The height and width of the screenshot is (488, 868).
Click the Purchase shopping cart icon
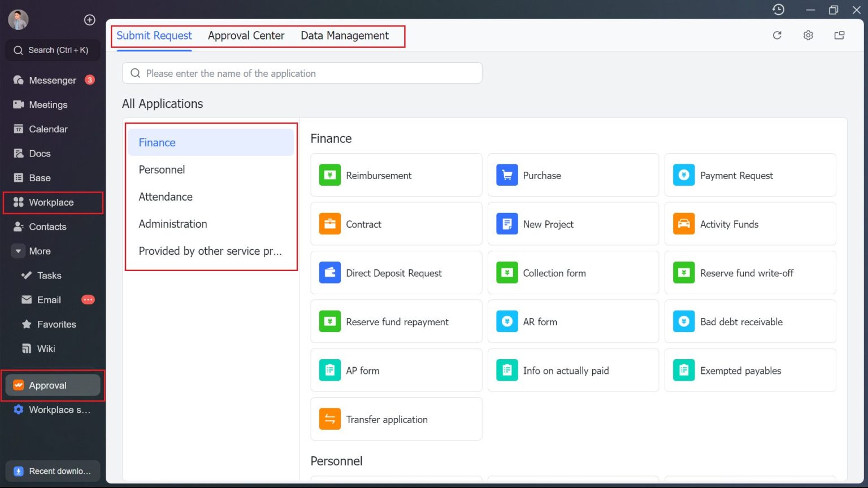[x=507, y=175]
